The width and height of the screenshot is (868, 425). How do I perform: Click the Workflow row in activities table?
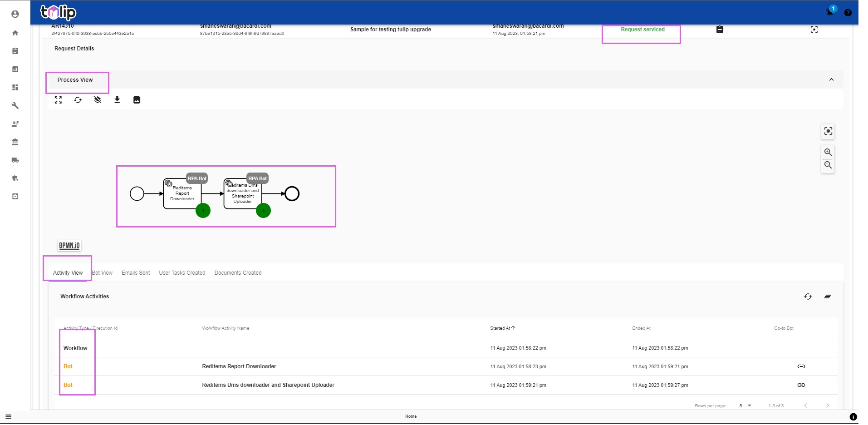pos(446,348)
